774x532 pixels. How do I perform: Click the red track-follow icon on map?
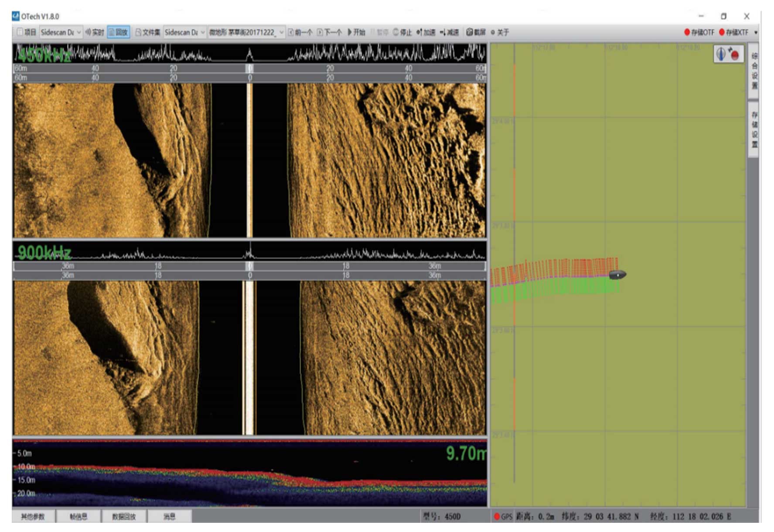[x=734, y=54]
